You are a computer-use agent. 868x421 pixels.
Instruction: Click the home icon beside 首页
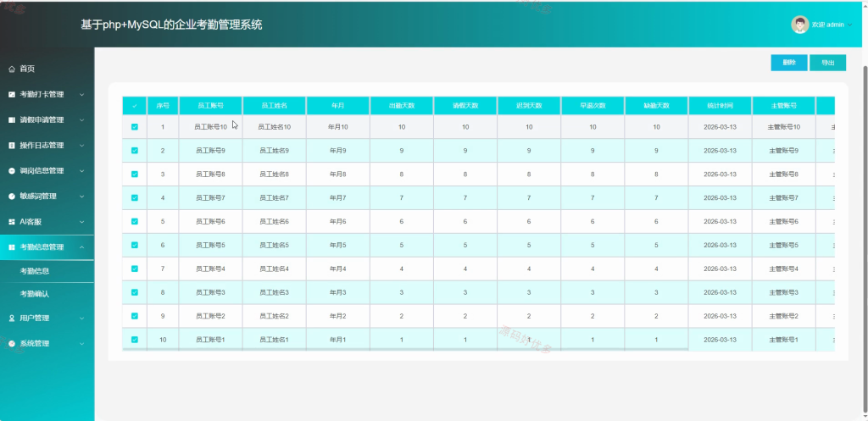(x=12, y=69)
